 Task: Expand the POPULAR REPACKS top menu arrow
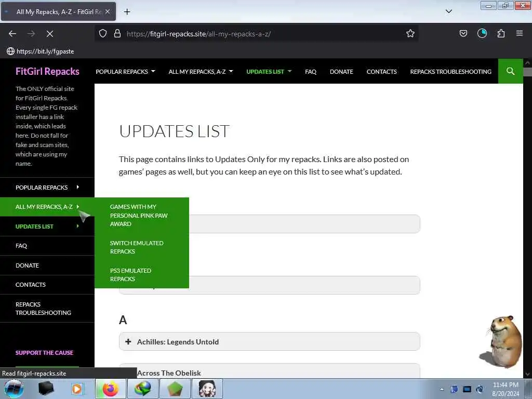coord(153,71)
